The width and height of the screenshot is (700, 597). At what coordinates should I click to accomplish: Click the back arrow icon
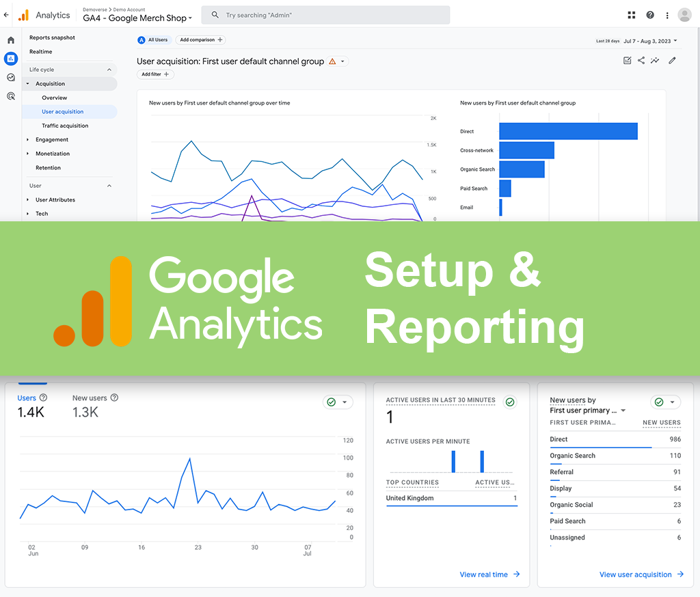(x=6, y=15)
